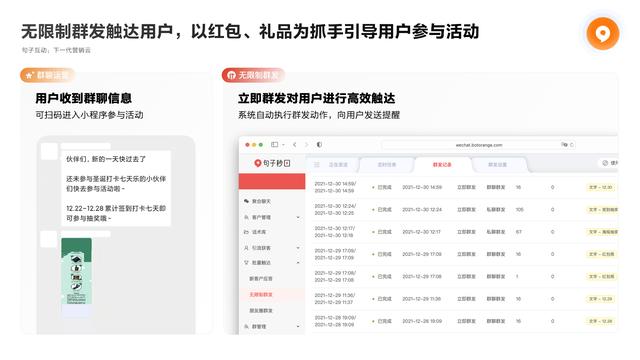Click the tag in the 2021-12-29 17:09 row
Image resolution: width=640 pixels, height=360 pixels.
point(602,254)
